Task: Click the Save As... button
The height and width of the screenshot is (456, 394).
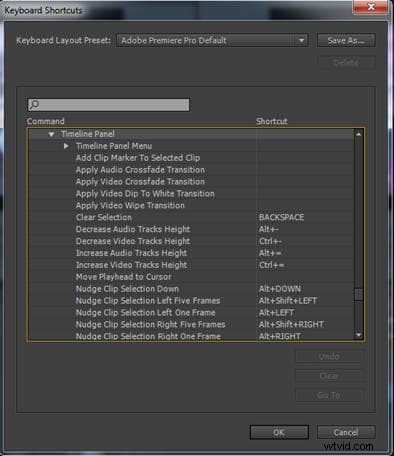Action: point(346,40)
